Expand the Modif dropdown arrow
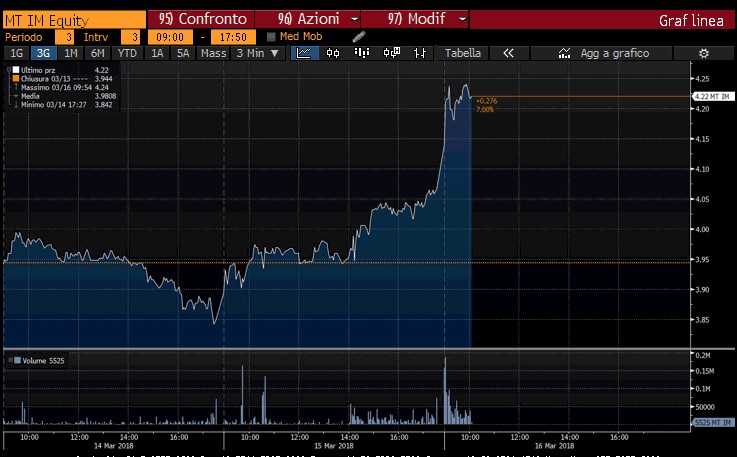Screen dimensions: 737x457 pos(463,19)
